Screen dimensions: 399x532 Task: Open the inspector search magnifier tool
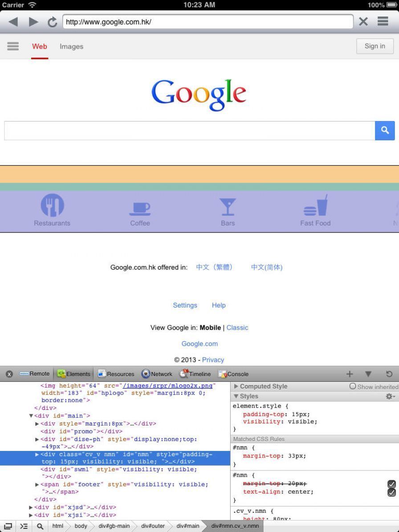pos(40,526)
